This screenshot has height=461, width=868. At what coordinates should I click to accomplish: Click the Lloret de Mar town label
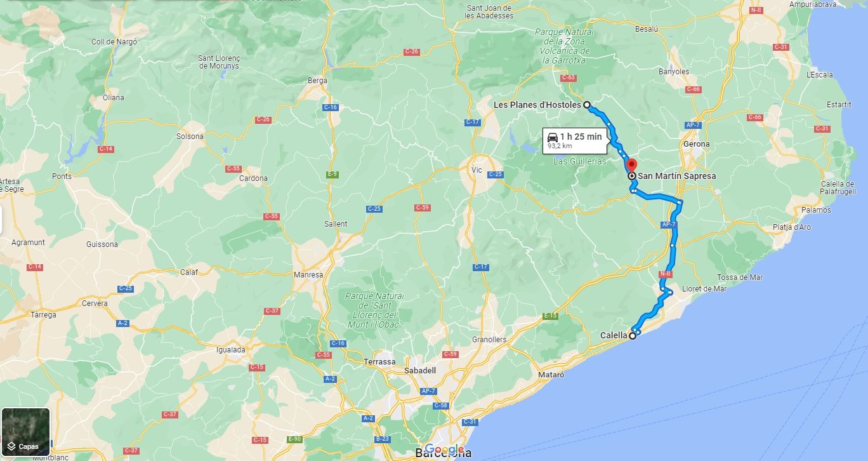point(704,288)
